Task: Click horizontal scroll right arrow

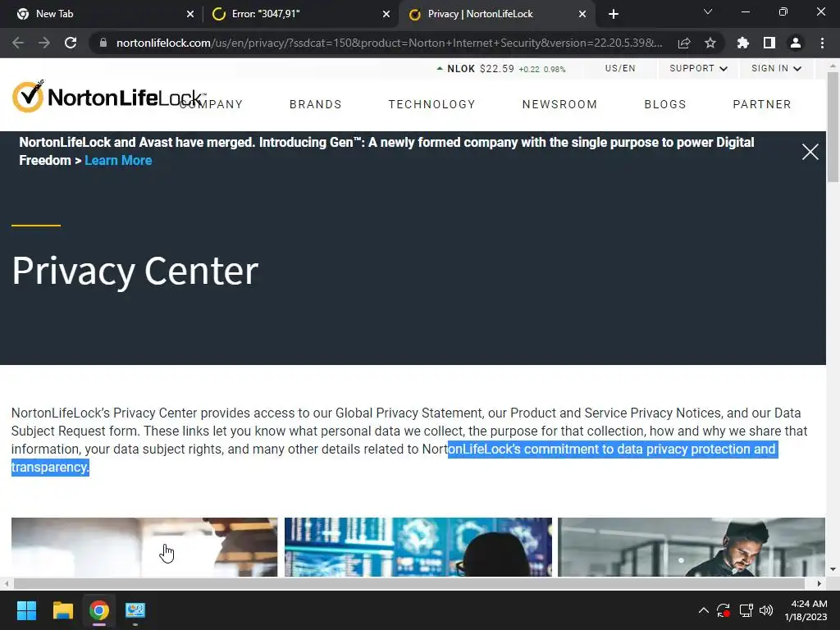Action: [819, 583]
